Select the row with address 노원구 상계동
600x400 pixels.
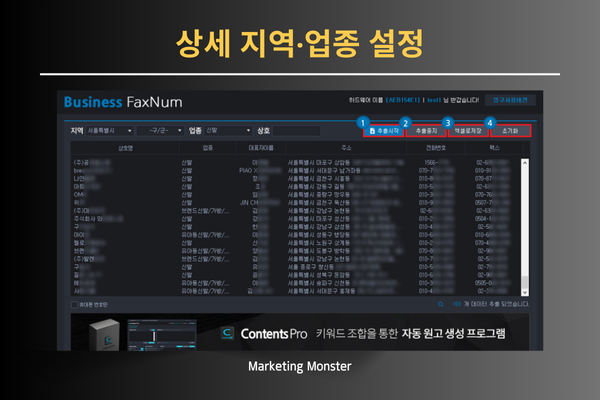(x=296, y=243)
